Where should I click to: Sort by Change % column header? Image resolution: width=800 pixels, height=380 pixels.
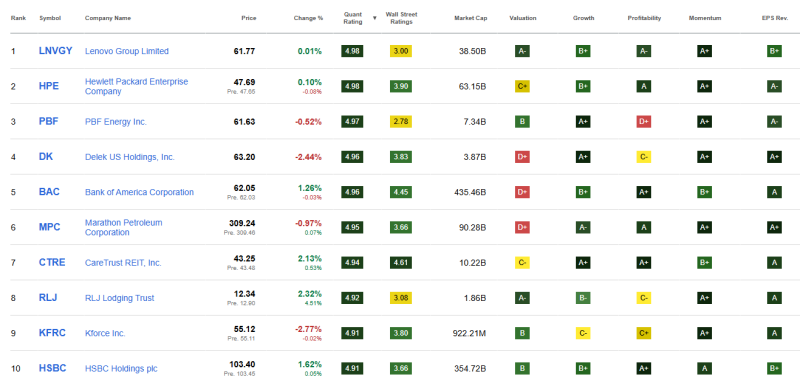click(308, 18)
